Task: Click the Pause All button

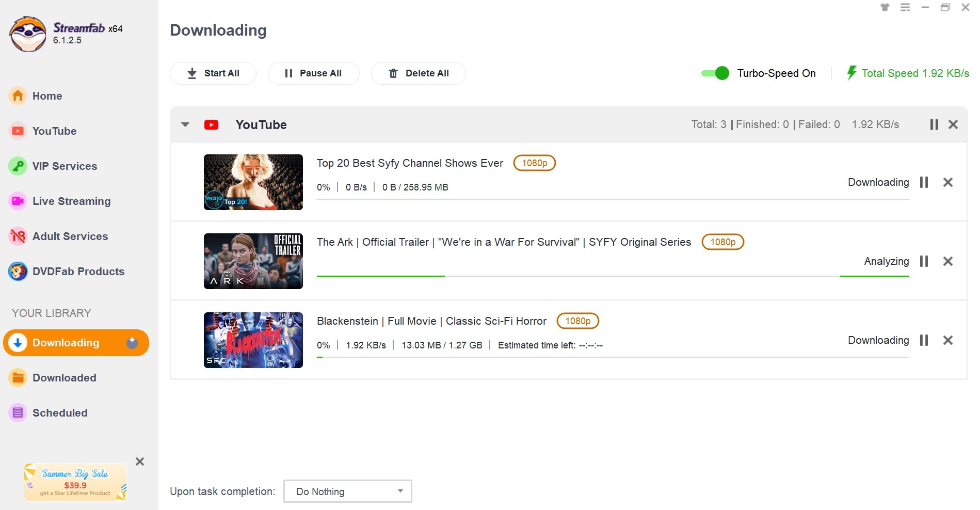Action: 313,73
